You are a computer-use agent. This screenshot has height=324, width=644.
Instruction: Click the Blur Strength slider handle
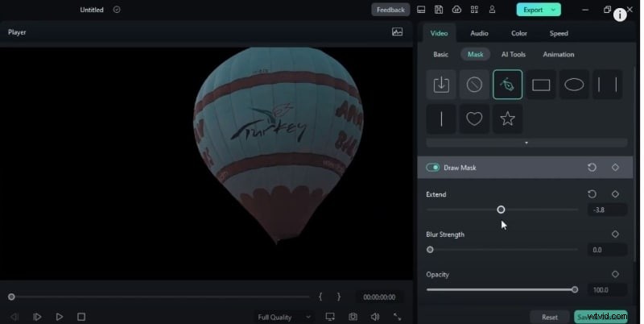[x=430, y=250]
